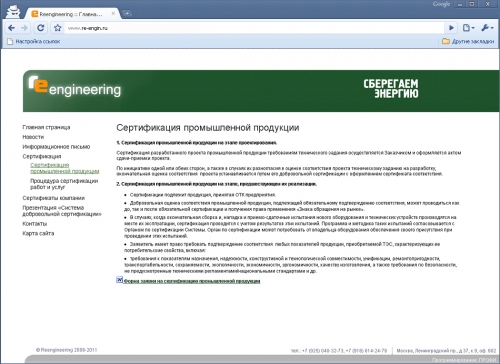This screenshot has height=364, width=500.
Task: Open the Новости menu link
Action: click(33, 137)
